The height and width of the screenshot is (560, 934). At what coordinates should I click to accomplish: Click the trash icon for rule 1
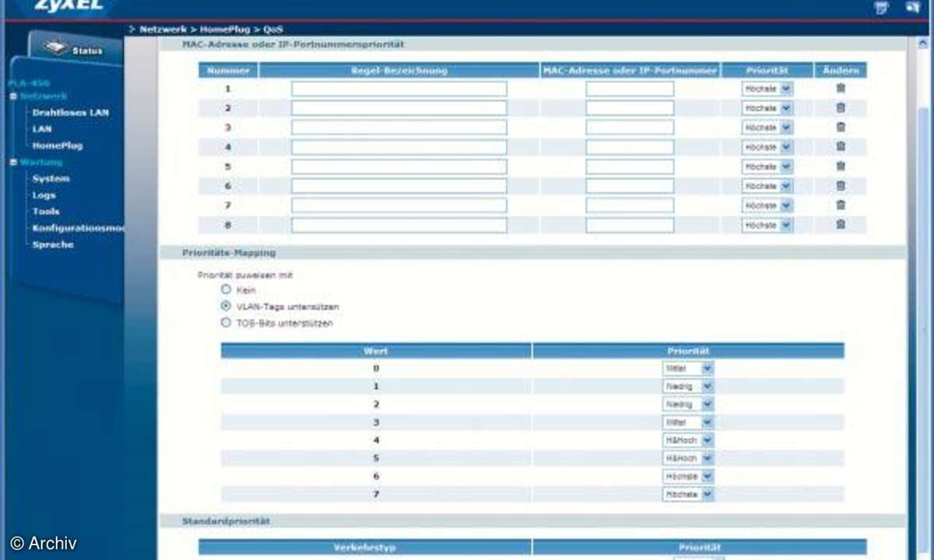click(x=841, y=89)
